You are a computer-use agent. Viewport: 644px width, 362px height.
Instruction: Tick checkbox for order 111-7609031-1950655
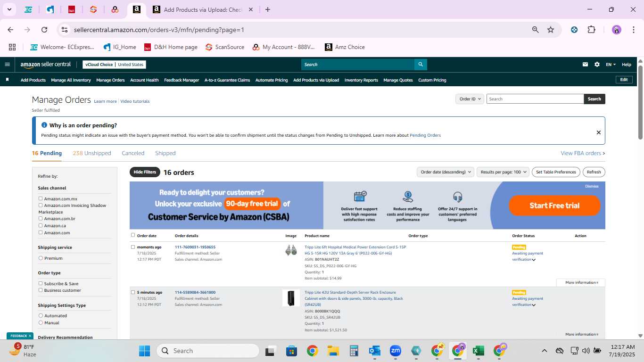point(133,247)
